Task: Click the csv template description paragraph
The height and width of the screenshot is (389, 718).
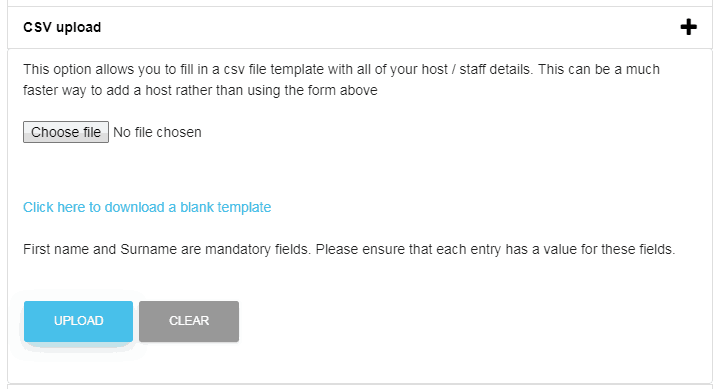Action: tap(341, 80)
